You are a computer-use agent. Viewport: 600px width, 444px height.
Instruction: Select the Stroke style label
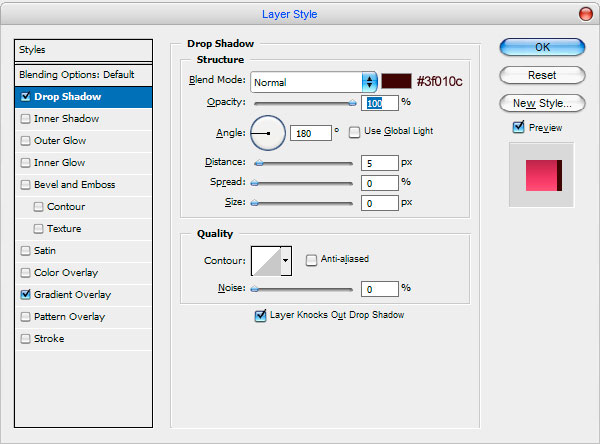tap(49, 339)
